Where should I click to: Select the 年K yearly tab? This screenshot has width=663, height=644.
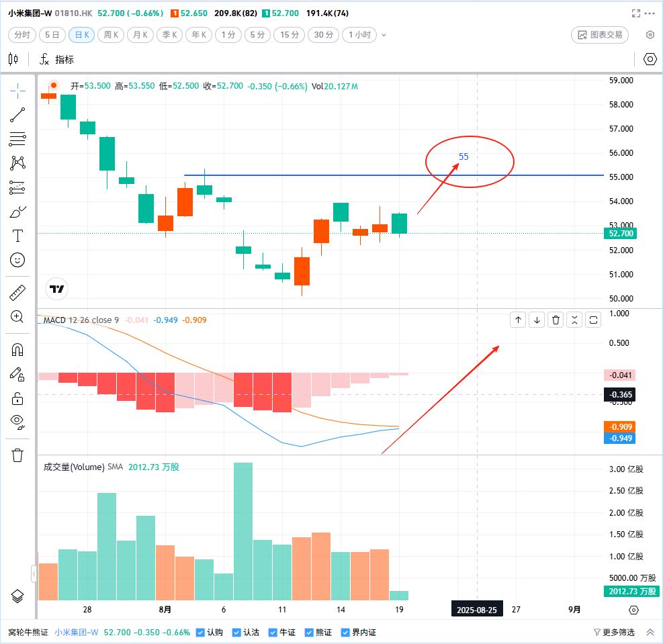click(x=199, y=35)
